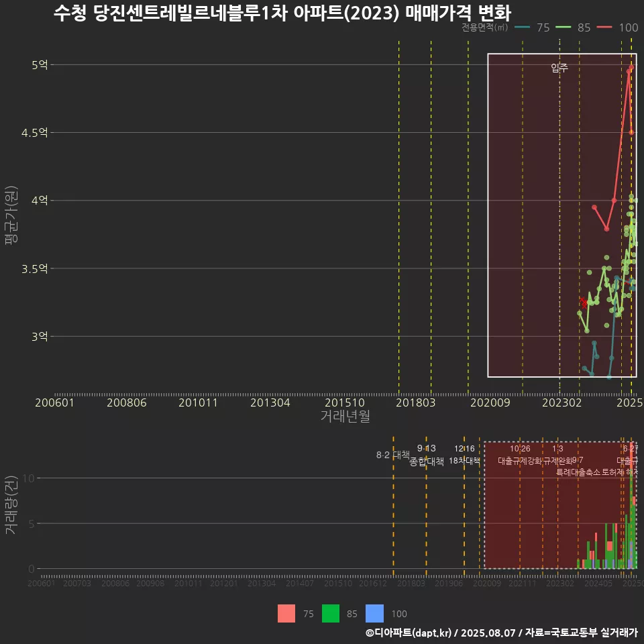644x644 pixels.
Task: Click 201612 on the volume chart x-axis
Action: click(373, 583)
